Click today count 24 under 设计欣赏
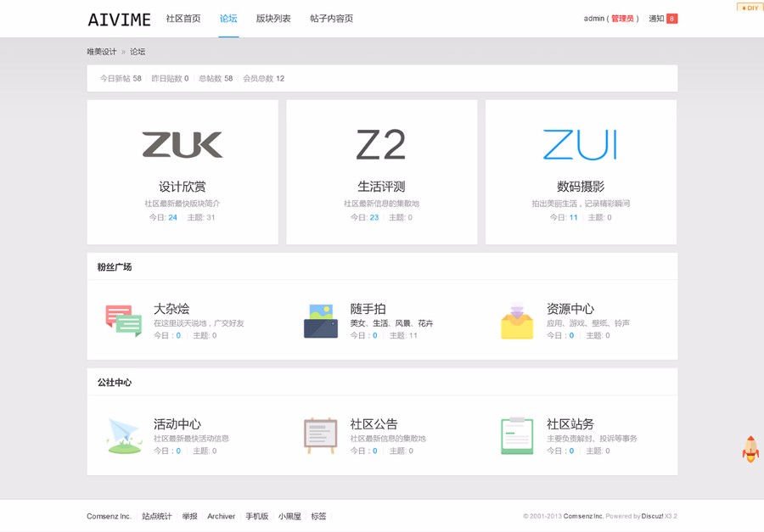The image size is (764, 532). pyautogui.click(x=172, y=217)
